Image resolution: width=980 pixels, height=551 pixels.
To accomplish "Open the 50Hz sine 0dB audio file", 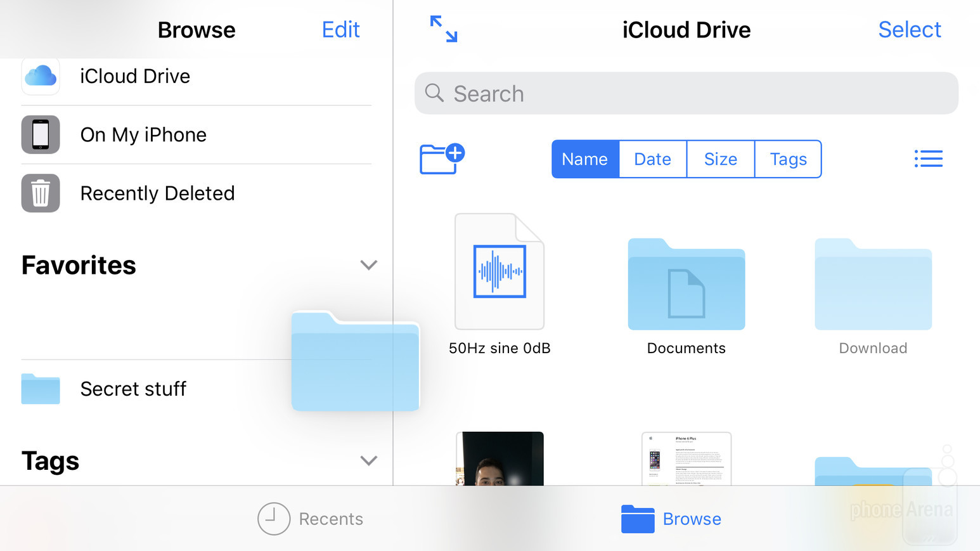I will coord(500,272).
